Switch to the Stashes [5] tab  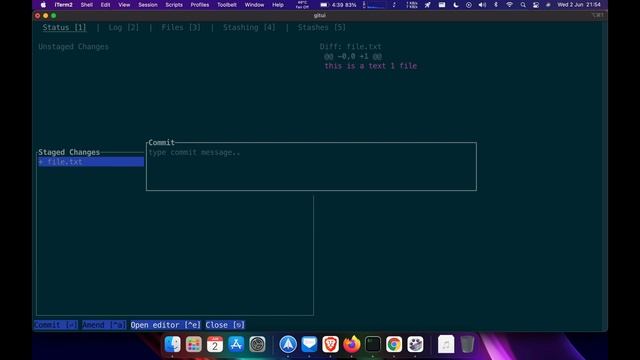(322, 27)
